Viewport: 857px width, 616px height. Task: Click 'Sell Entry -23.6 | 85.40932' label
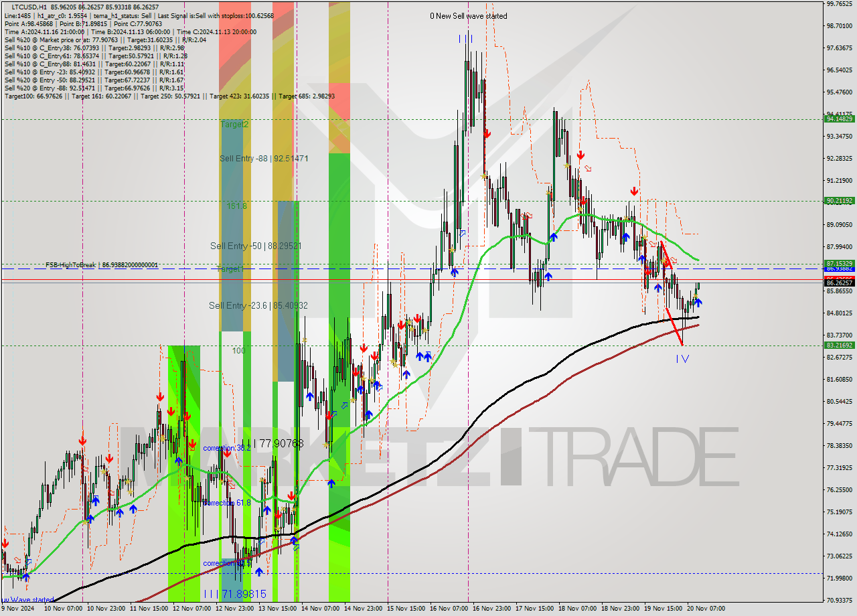258,305
